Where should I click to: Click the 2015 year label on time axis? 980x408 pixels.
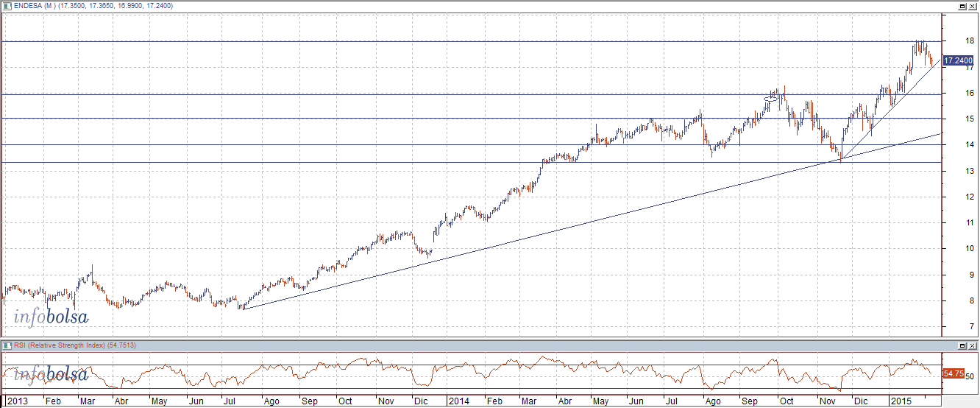900,401
